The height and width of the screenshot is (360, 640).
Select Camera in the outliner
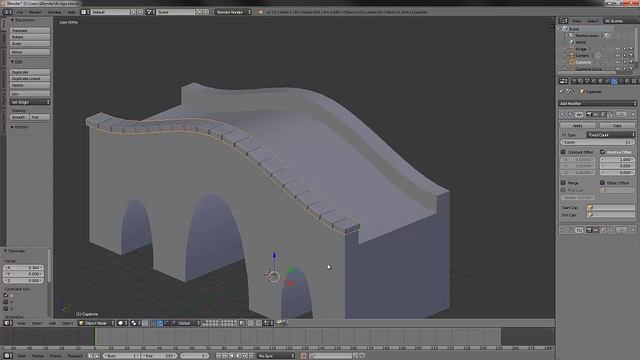[x=582, y=56]
